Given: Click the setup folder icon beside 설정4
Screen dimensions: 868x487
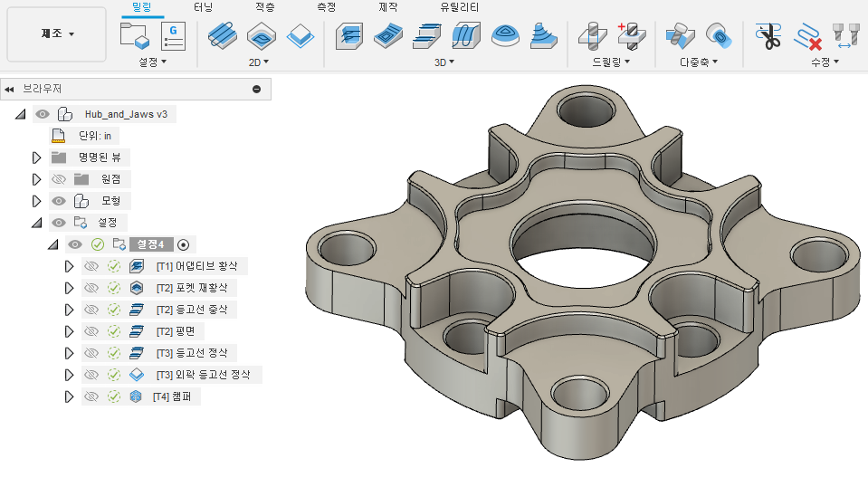Looking at the screenshot, I should (119, 244).
